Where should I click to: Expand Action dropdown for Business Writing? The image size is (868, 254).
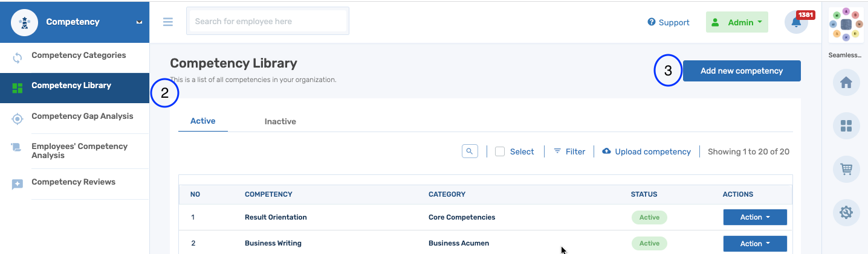[x=754, y=244]
